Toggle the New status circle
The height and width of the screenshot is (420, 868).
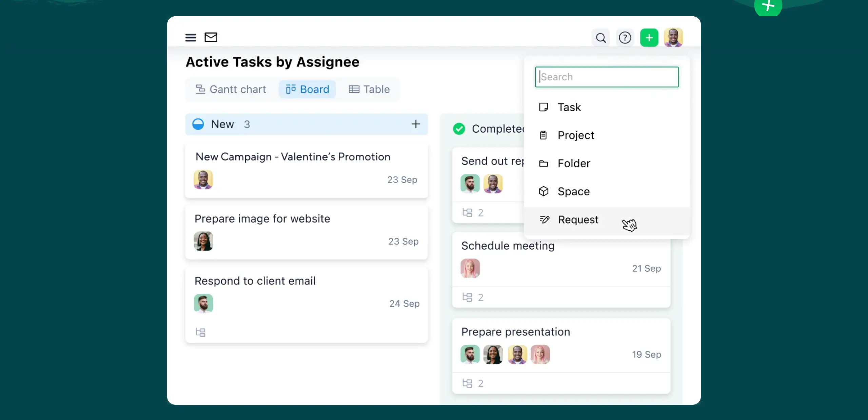pyautogui.click(x=198, y=124)
